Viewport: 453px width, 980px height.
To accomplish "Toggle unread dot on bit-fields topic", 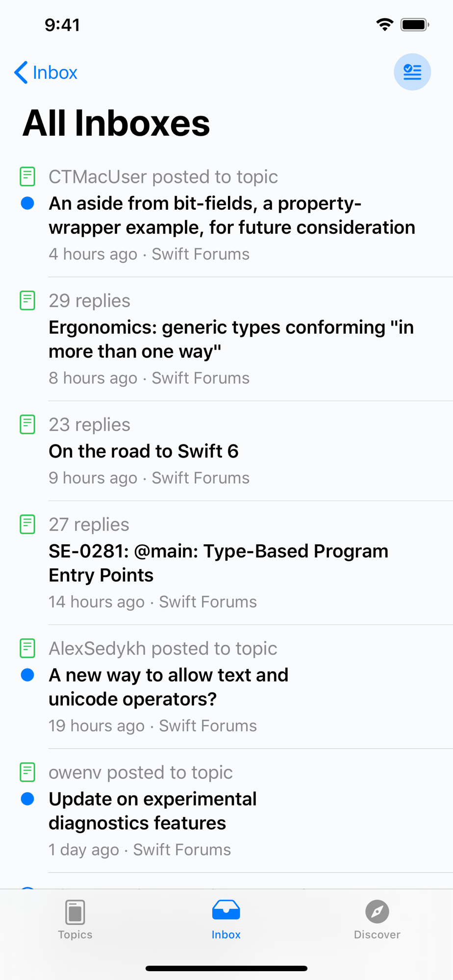I will point(27,203).
